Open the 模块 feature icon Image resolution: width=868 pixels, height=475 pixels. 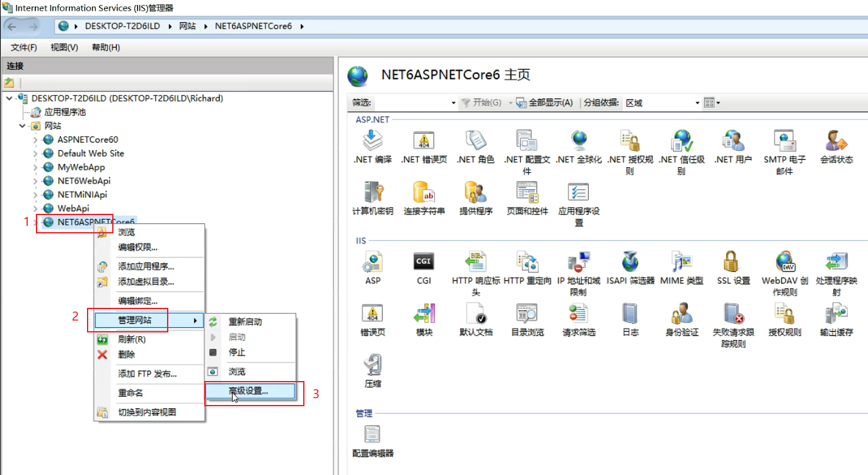(424, 313)
